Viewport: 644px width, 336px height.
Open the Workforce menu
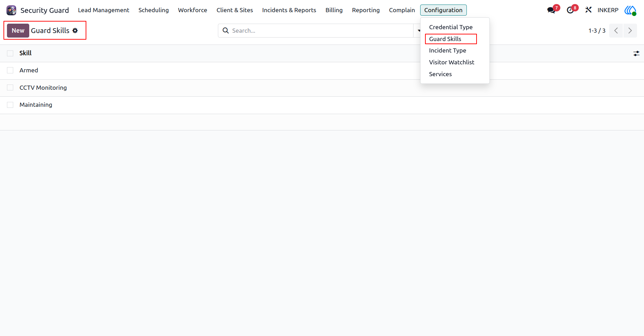pyautogui.click(x=193, y=10)
